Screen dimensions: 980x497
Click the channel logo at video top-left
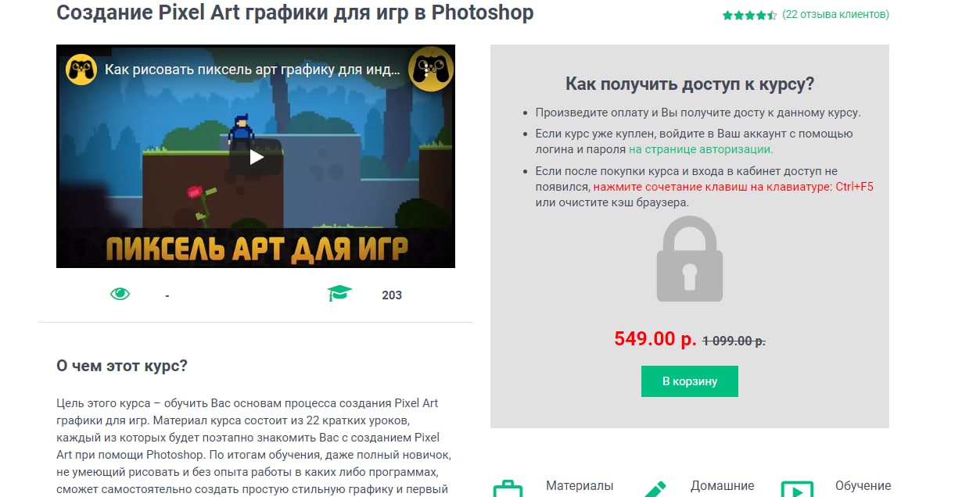81,70
